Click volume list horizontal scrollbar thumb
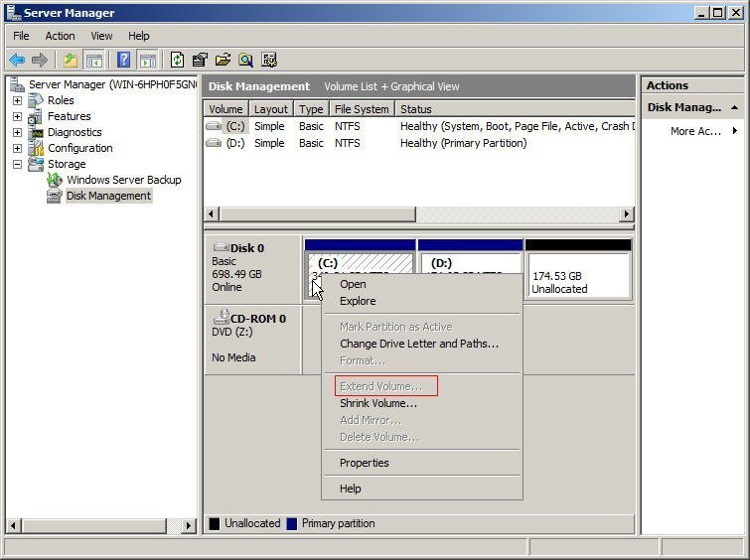Screen dimensions: 750x560 318,213
